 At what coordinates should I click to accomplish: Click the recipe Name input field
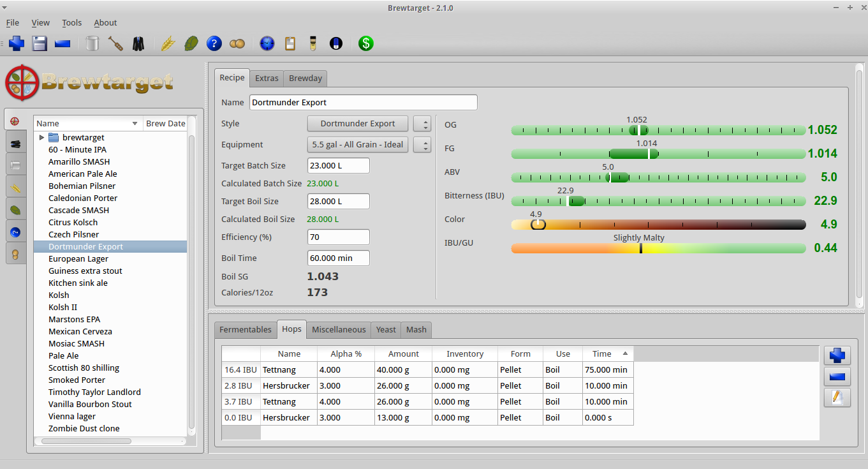[x=363, y=102]
